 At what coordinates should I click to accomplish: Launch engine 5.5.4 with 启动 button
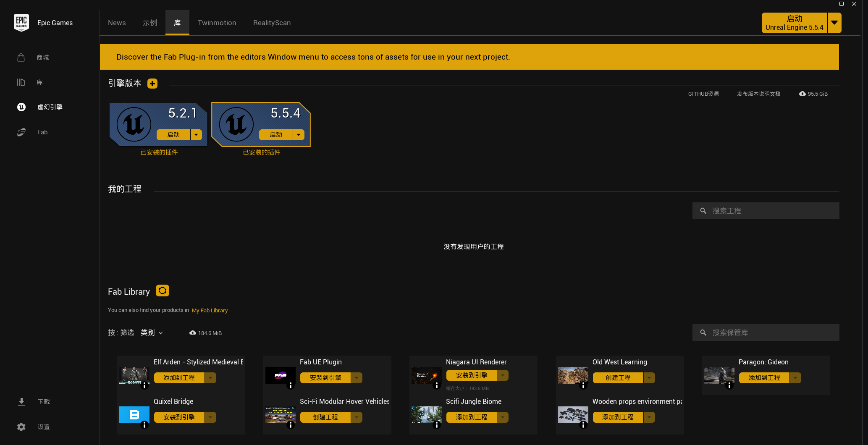[276, 135]
